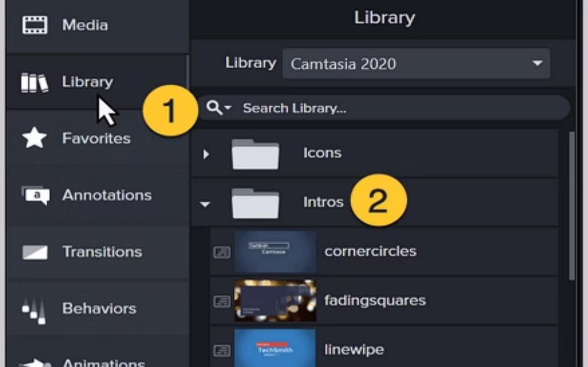Click the library list vertical scrollbar

(x=571, y=206)
